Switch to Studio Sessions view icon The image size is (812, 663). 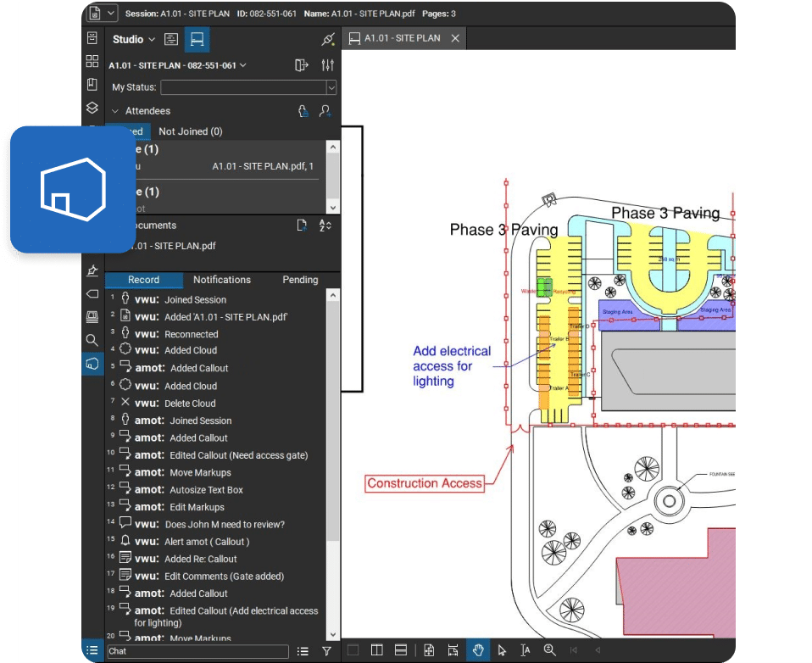pos(197,39)
